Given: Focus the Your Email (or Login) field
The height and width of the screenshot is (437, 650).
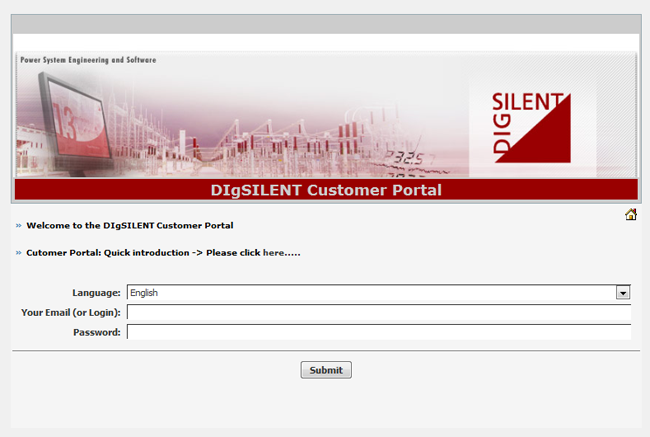Looking at the screenshot, I should pos(378,313).
